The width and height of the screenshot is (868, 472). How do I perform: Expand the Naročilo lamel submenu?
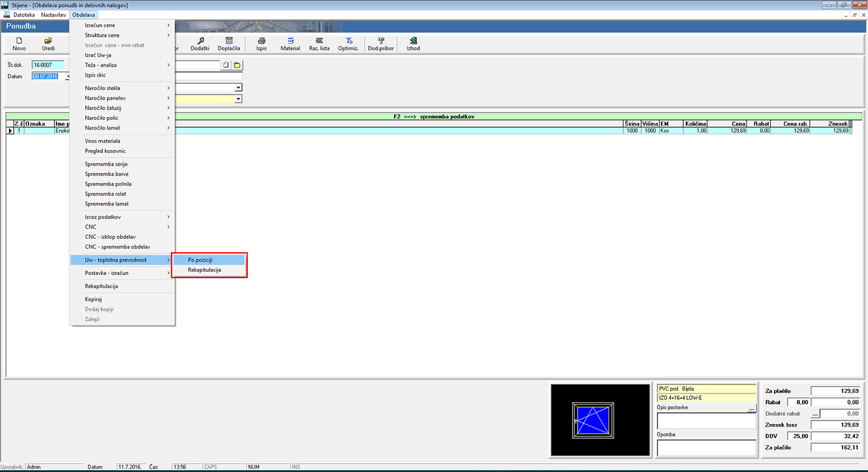click(x=122, y=128)
